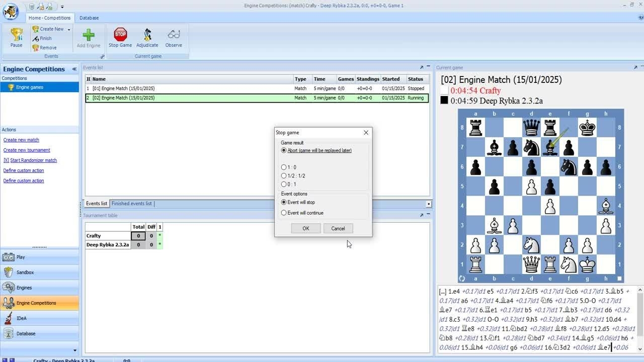Select the 1/2 : 1/2 draw option

click(284, 176)
